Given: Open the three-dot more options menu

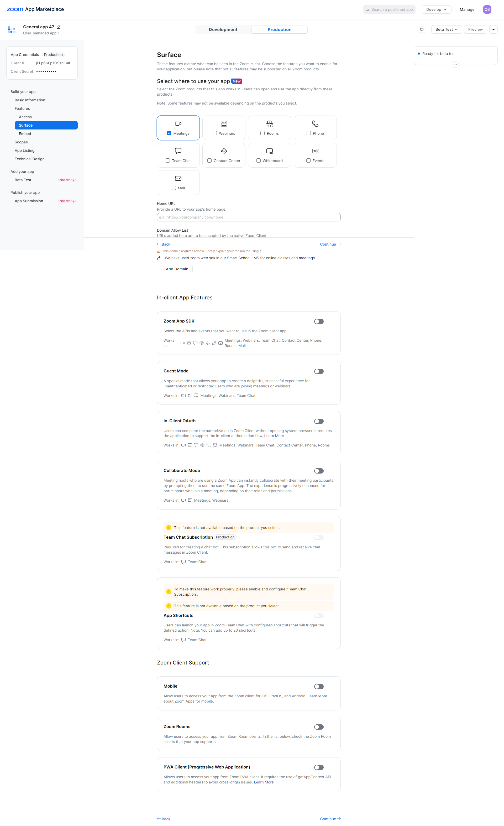Looking at the screenshot, I should click(493, 29).
